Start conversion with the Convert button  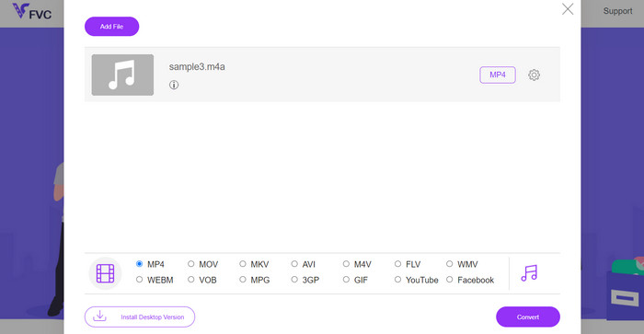coord(528,317)
